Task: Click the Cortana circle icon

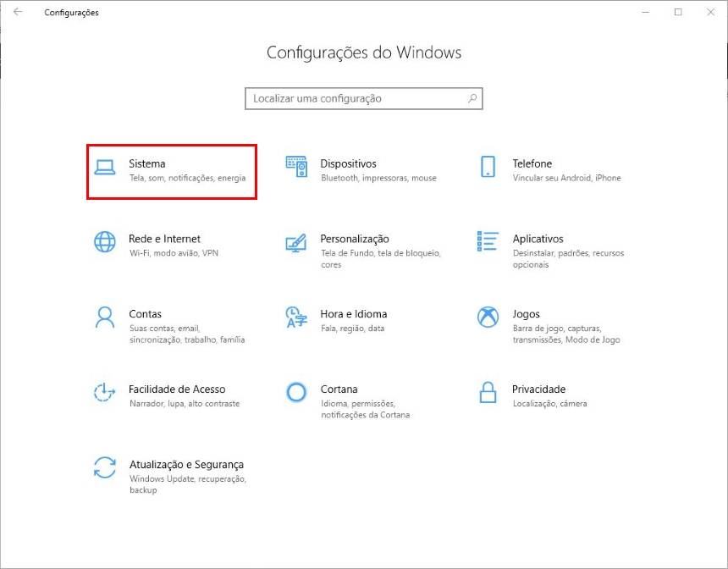Action: click(x=296, y=392)
